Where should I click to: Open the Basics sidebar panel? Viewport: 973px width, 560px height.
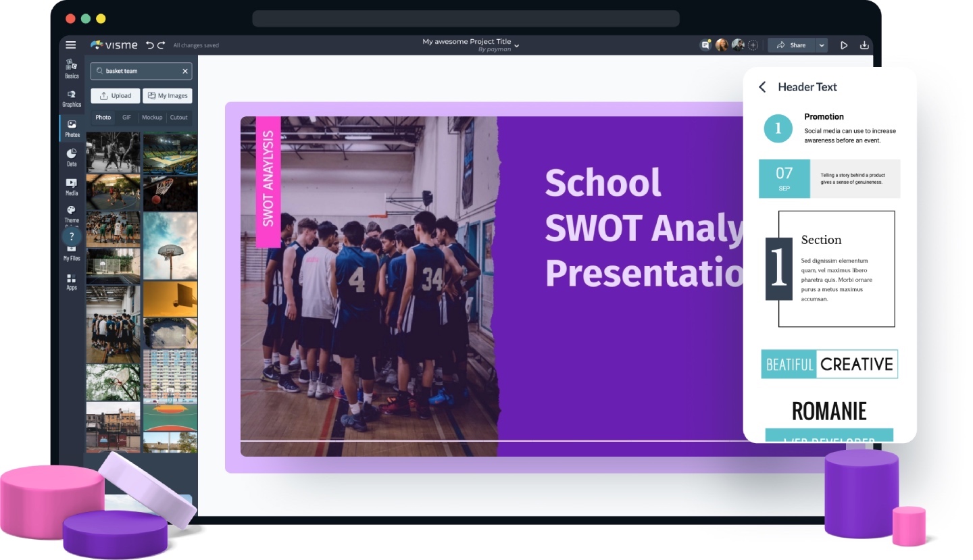tap(72, 68)
